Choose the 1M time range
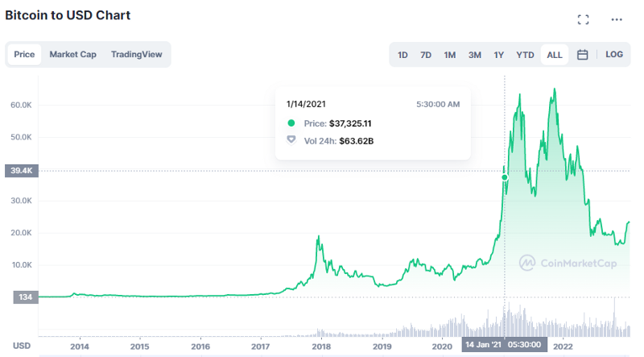 coord(450,55)
